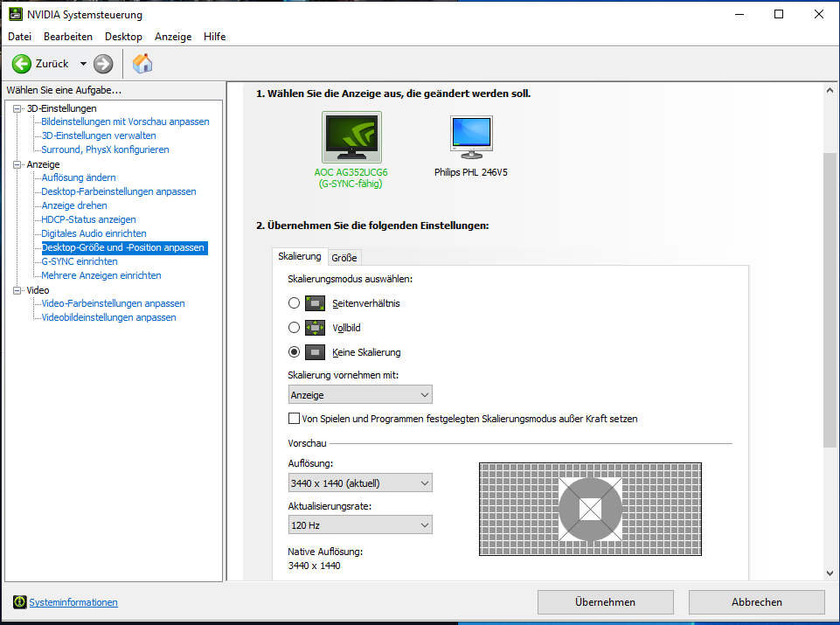Select Desktop-Größe und -Position anpassen
This screenshot has width=840, height=625.
124,247
